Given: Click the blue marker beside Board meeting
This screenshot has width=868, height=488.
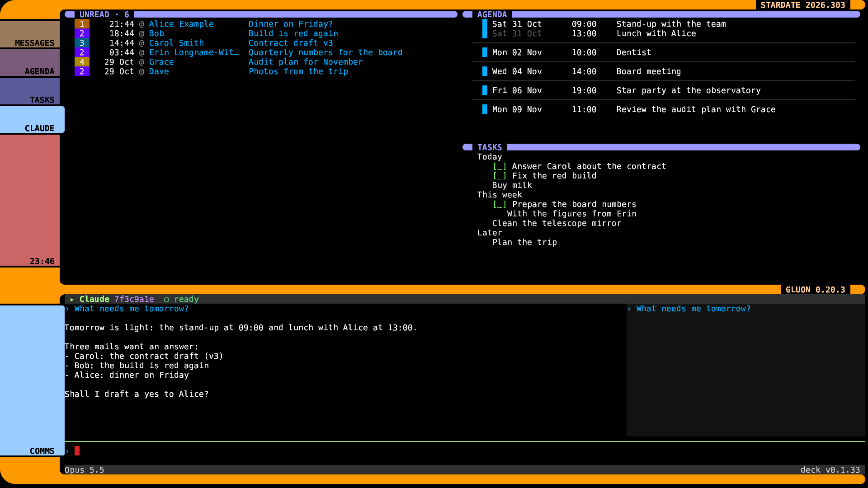Looking at the screenshot, I should tap(485, 71).
